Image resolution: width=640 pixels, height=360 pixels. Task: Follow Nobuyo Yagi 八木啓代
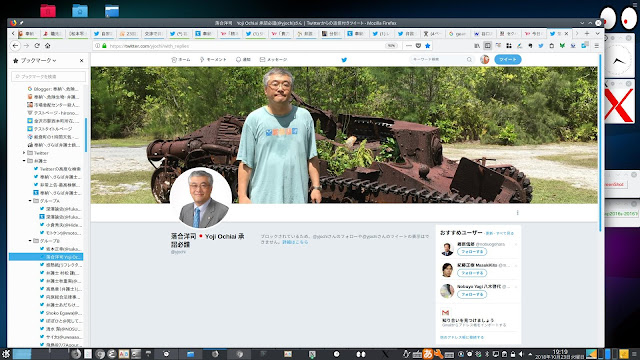click(x=472, y=294)
